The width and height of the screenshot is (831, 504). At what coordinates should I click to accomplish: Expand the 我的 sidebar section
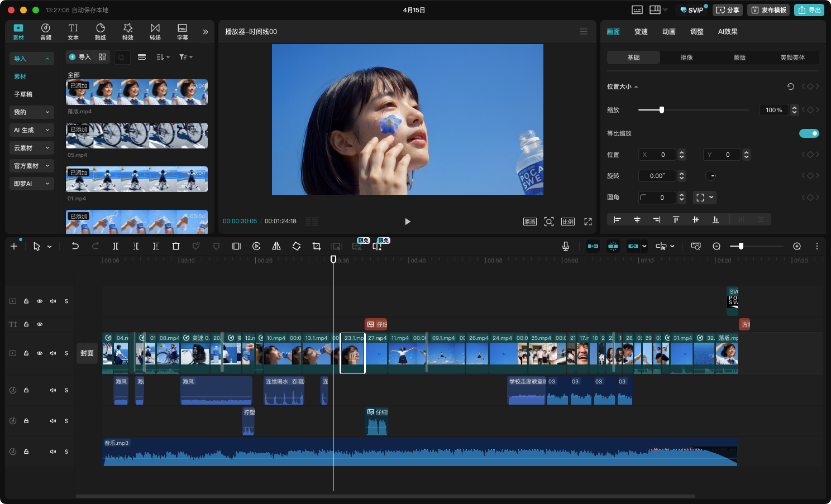pos(31,112)
